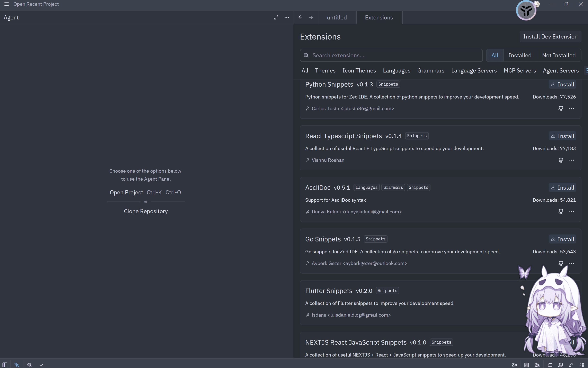588x368 pixels.
Task: Open the Git panel branch icon
Action: [x=571, y=365]
